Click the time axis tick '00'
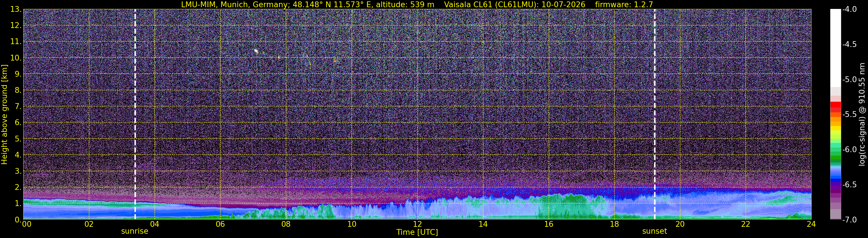 (26, 224)
